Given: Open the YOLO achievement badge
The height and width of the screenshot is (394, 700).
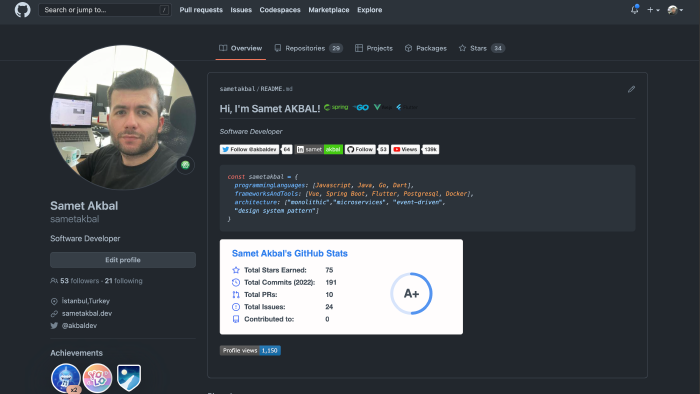Looking at the screenshot, I should [x=97, y=378].
